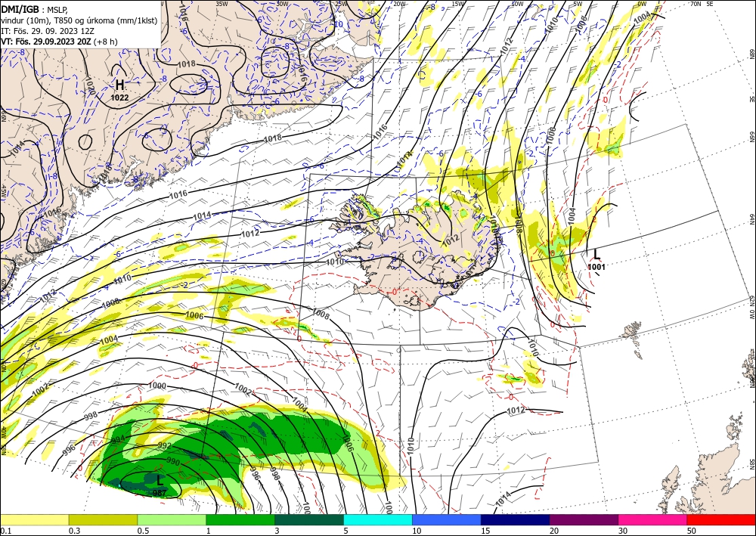Click the 20W longitude label
This screenshot has width=756, height=536.
[399, 3]
